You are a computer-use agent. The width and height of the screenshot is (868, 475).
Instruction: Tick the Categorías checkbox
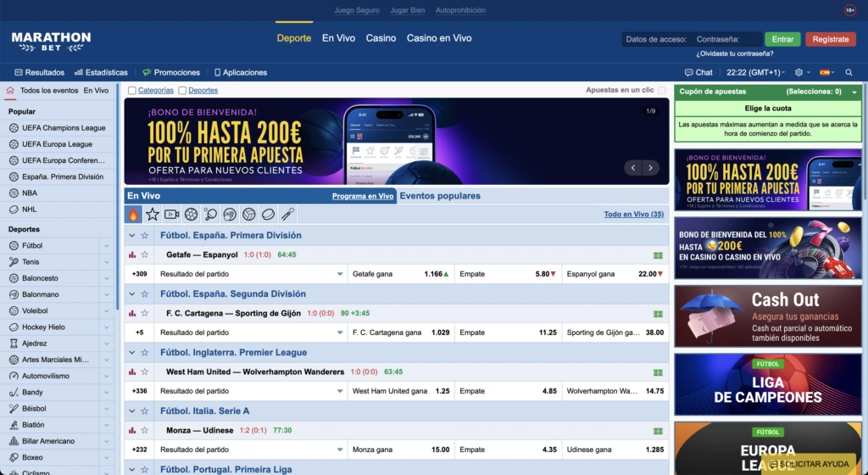[131, 90]
